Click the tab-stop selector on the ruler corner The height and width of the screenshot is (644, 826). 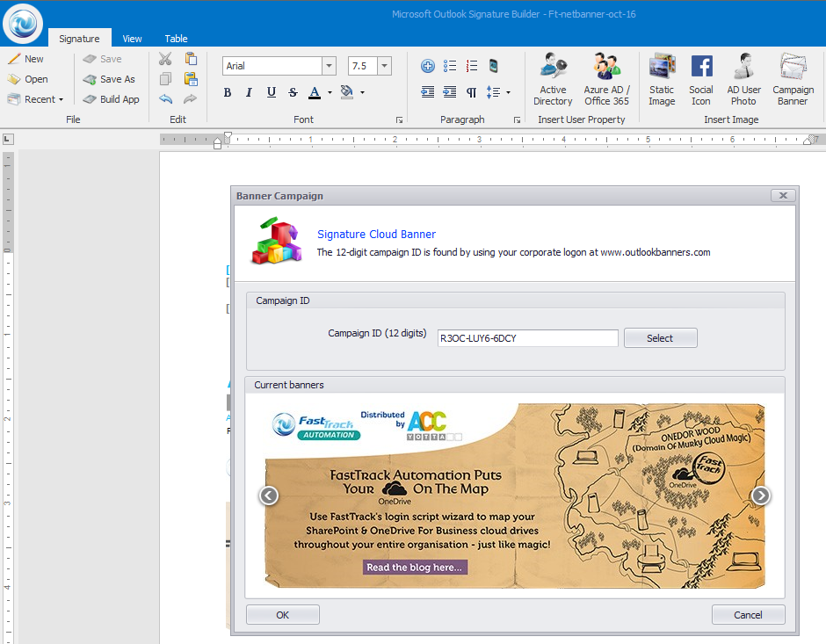[x=8, y=139]
